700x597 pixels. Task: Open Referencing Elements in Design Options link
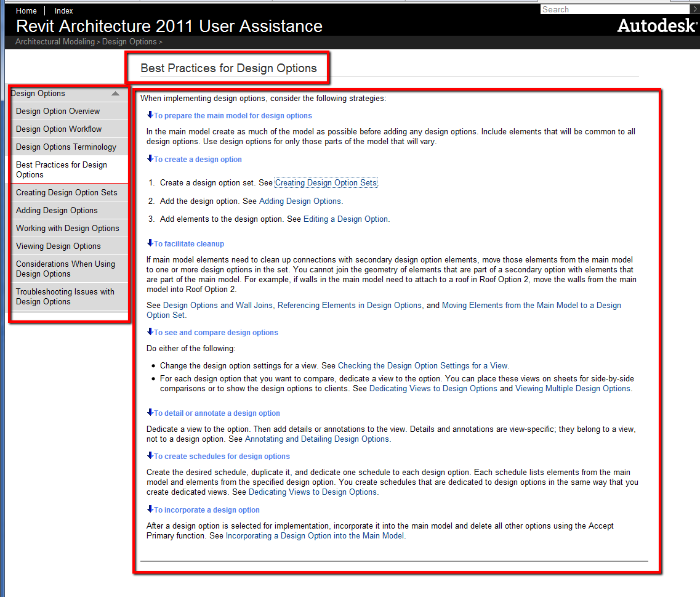350,305
